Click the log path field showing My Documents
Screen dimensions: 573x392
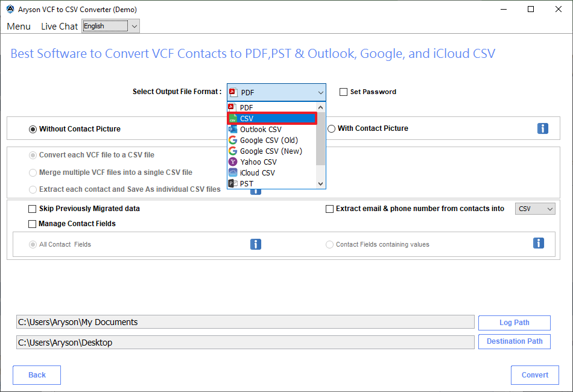pyautogui.click(x=245, y=322)
